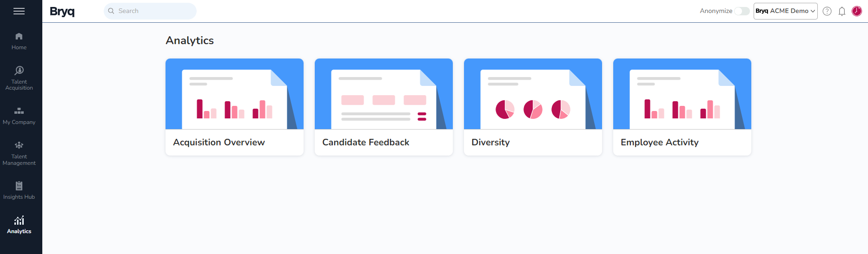Image resolution: width=868 pixels, height=254 pixels.
Task: Click the Acquisition Overview title text
Action: pyautogui.click(x=219, y=143)
